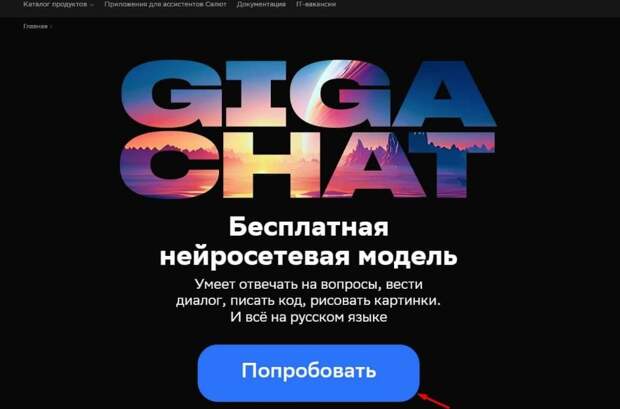Click the first letter G of GIGA
This screenshot has height=409, width=620.
[x=170, y=94]
